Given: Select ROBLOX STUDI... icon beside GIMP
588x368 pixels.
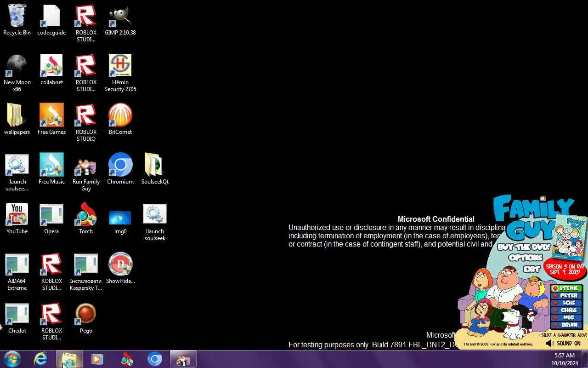Looking at the screenshot, I should (86, 23).
